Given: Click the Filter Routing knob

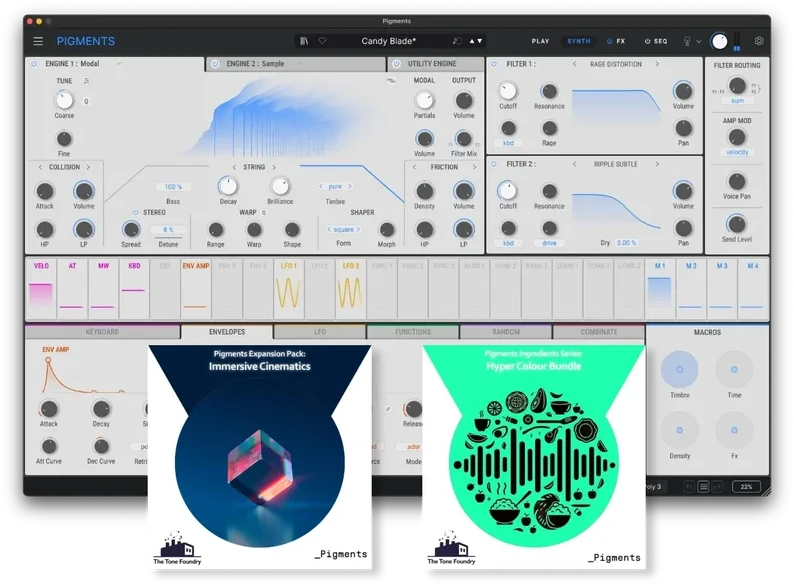Looking at the screenshot, I should [737, 86].
